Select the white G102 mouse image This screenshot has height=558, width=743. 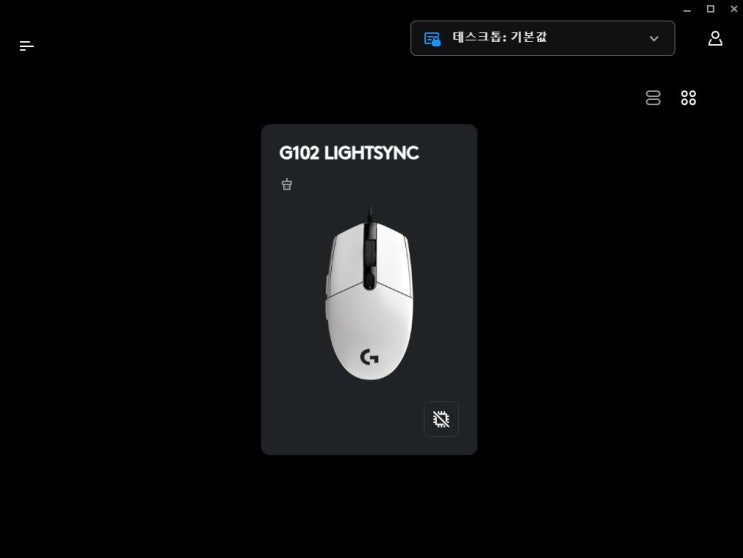click(369, 294)
